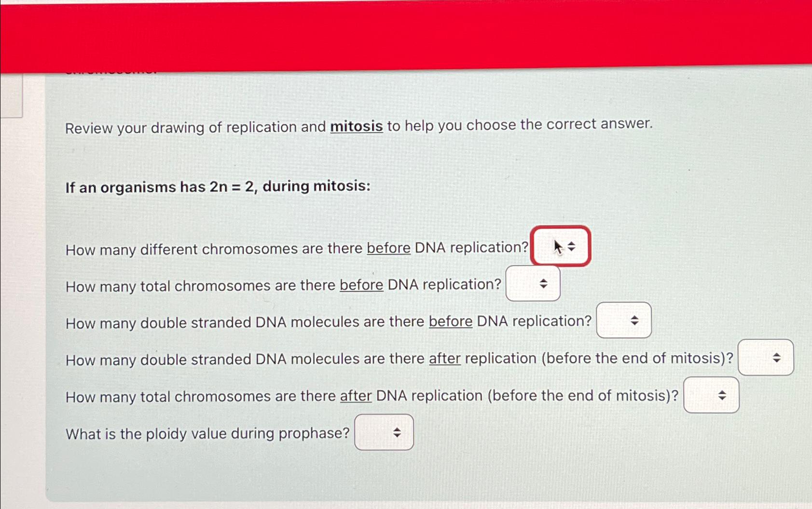Click the arrows in the after-replication DNA selector
The width and height of the screenshot is (812, 509).
click(777, 358)
